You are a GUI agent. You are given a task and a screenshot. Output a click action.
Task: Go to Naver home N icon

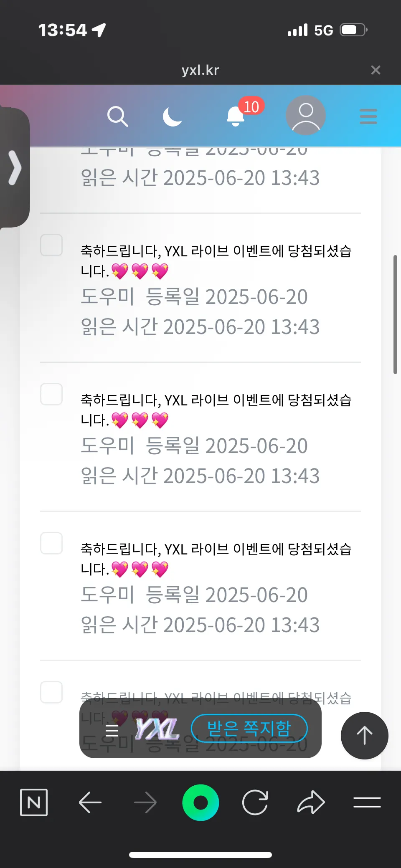[x=34, y=802]
